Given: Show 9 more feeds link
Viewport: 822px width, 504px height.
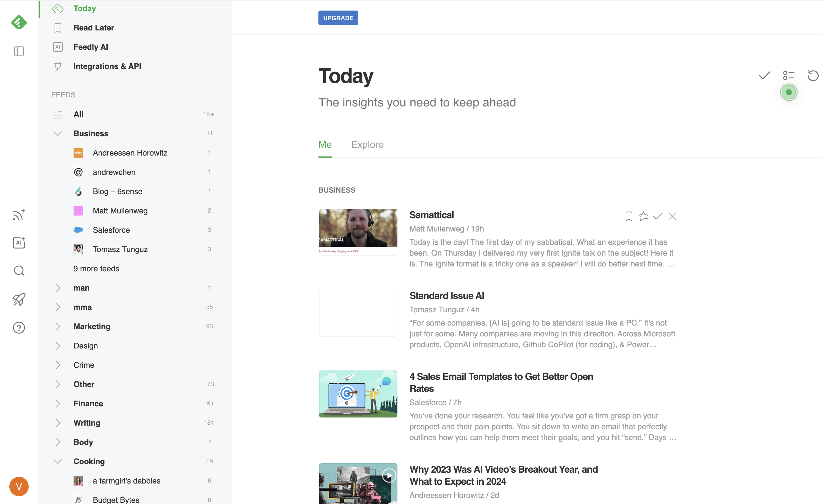Looking at the screenshot, I should 96,268.
